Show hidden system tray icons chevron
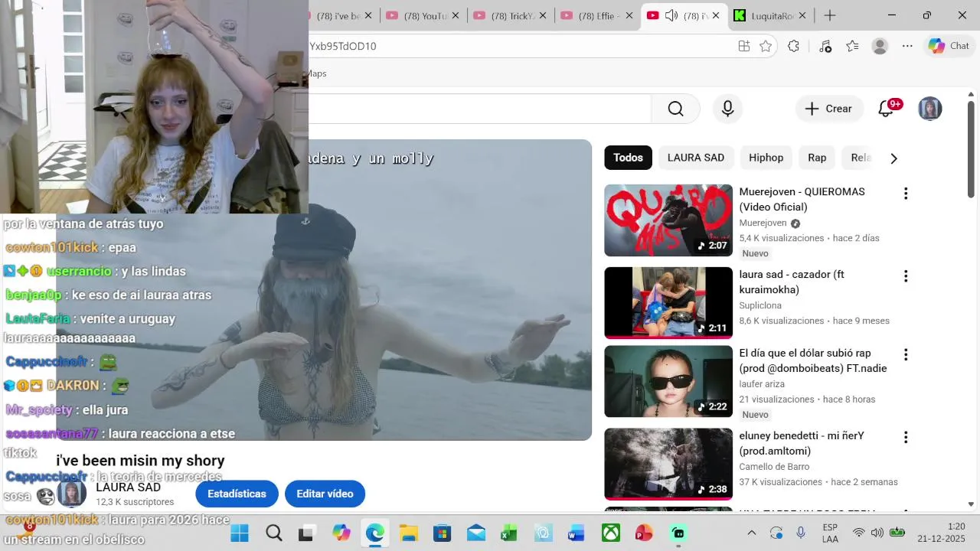980x551 pixels. 751,533
